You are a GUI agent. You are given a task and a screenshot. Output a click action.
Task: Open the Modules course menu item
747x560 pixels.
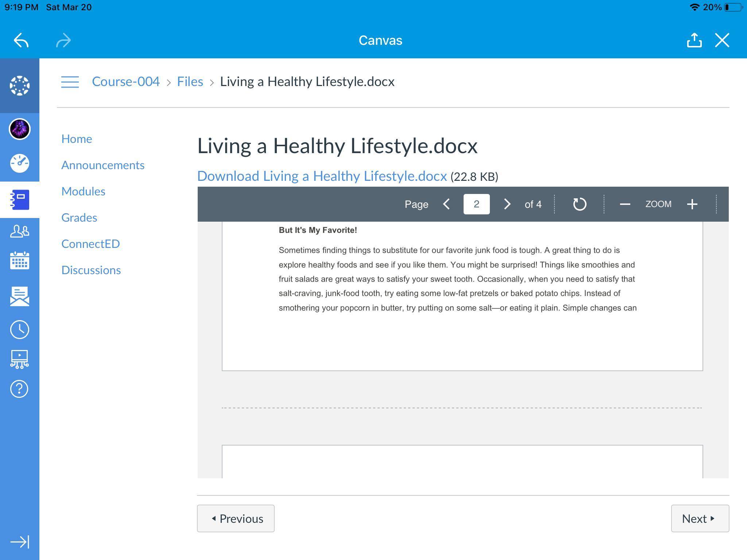click(x=83, y=191)
